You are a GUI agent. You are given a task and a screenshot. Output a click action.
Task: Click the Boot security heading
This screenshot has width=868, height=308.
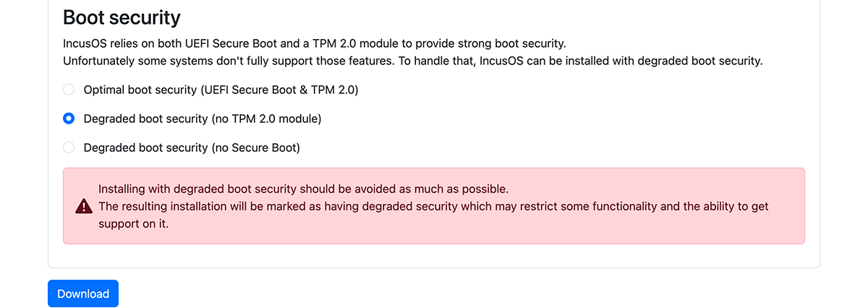point(122,17)
